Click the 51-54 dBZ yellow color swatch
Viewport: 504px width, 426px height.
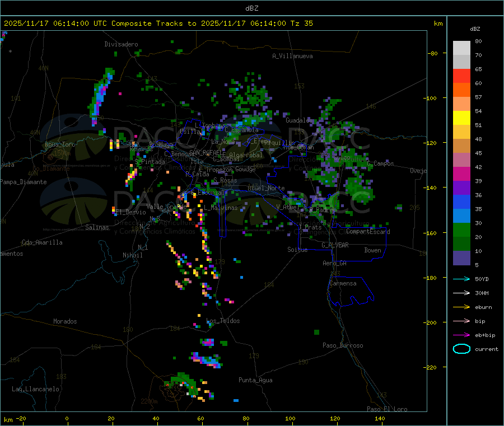click(x=461, y=118)
